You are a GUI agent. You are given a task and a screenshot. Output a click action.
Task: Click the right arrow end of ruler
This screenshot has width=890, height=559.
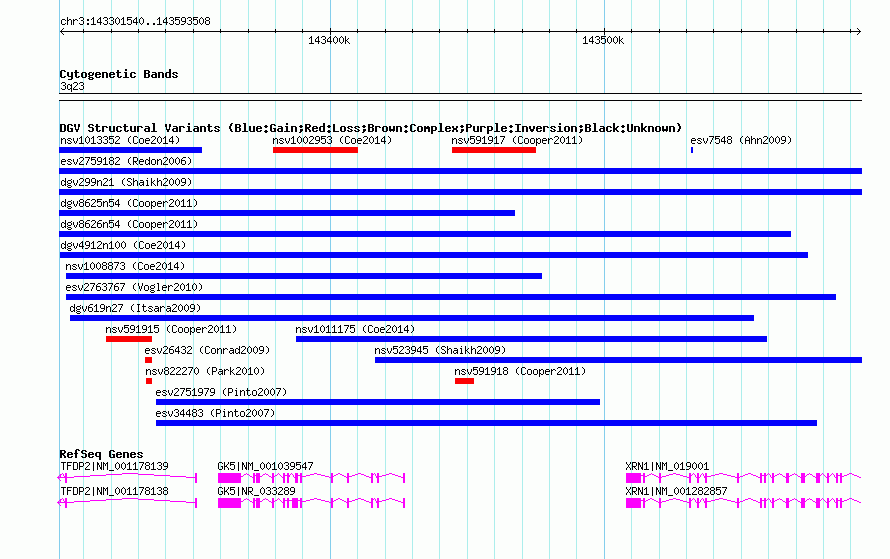tap(858, 32)
